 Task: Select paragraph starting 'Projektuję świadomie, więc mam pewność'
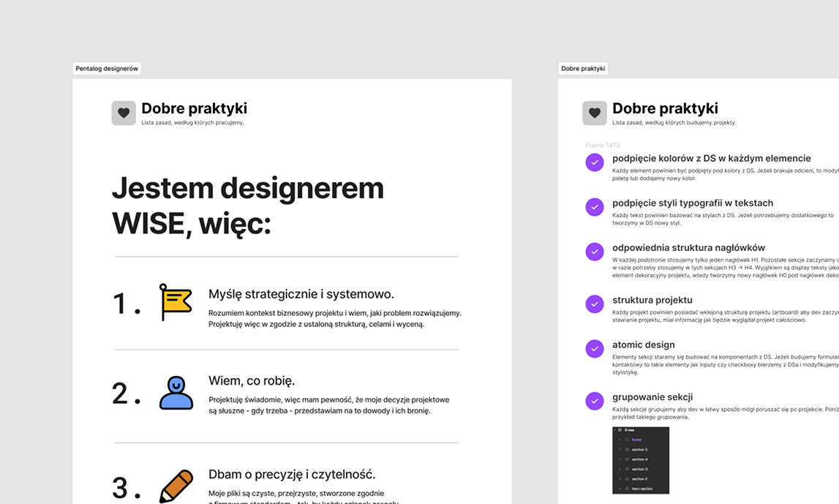pyautogui.click(x=329, y=405)
